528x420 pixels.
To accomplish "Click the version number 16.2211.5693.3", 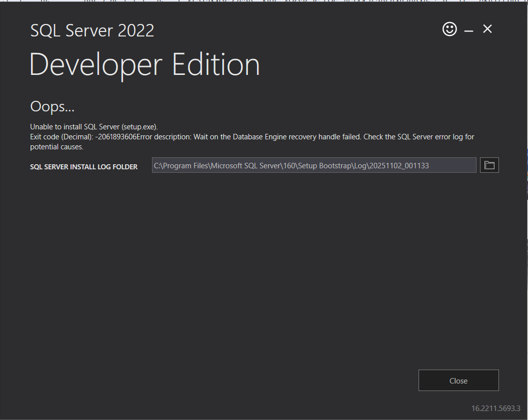I will [x=495, y=408].
